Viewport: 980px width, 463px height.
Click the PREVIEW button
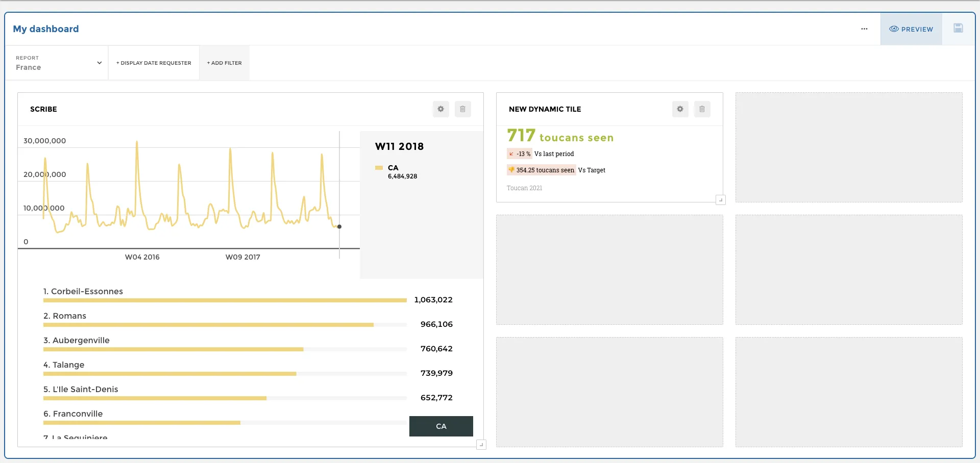click(x=911, y=29)
